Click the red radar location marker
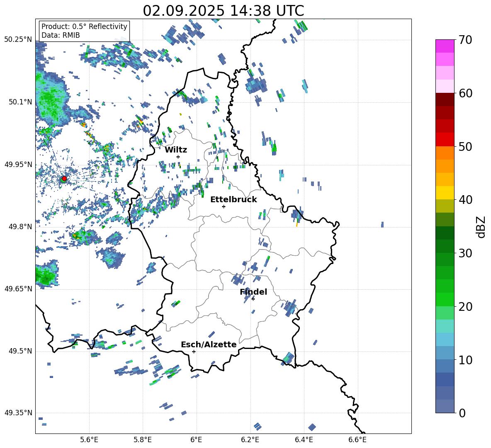The width and height of the screenshot is (491, 448). point(64,179)
